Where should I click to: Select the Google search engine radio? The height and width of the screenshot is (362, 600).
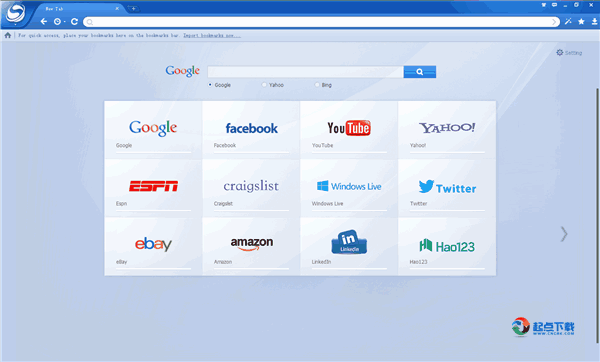pyautogui.click(x=210, y=85)
